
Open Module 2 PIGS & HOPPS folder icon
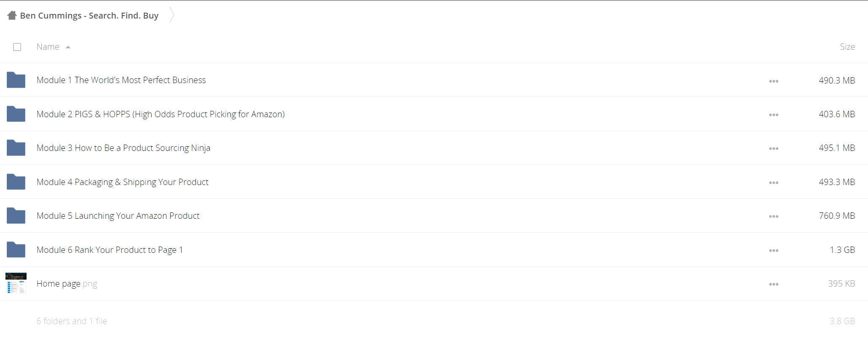16,114
